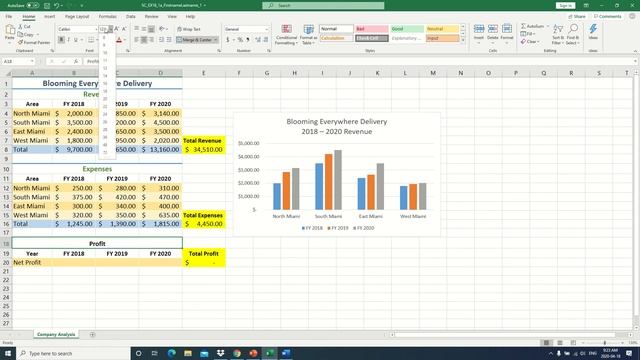
Task: Toggle Underline formatting
Action: pos(76,40)
